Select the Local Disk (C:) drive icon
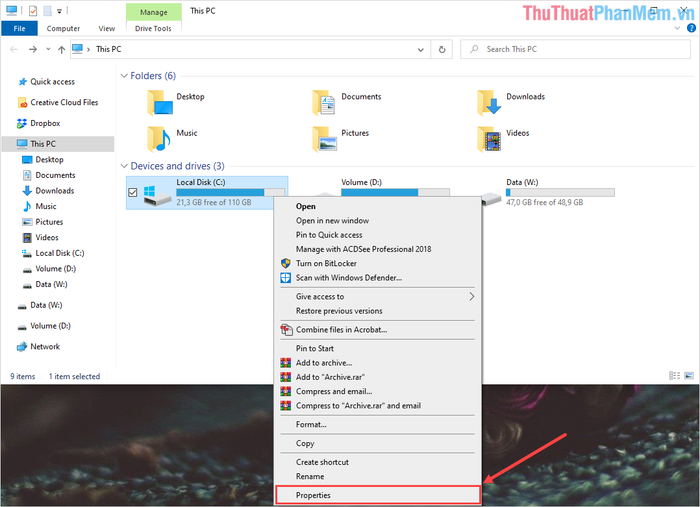The height and width of the screenshot is (507, 700). tap(157, 196)
